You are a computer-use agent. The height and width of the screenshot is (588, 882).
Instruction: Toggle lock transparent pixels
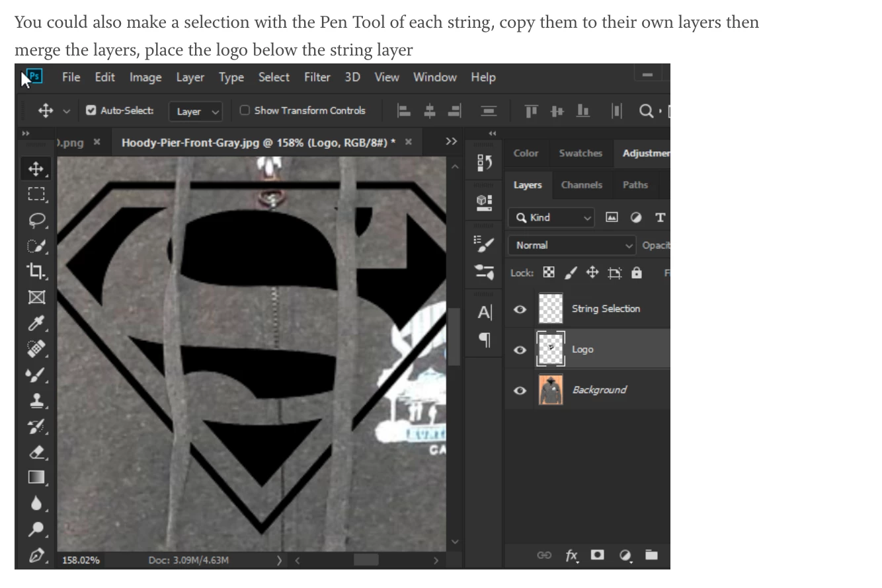coord(549,272)
